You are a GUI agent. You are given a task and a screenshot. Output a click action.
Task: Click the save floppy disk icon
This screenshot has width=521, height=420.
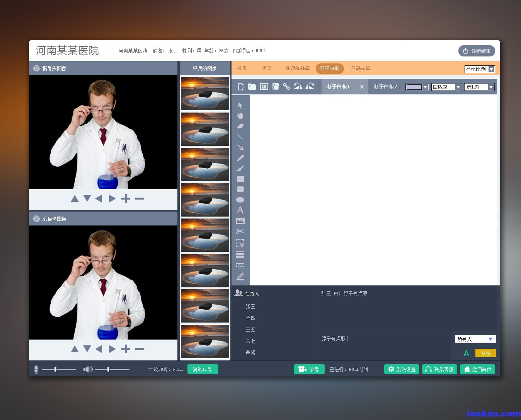point(276,87)
